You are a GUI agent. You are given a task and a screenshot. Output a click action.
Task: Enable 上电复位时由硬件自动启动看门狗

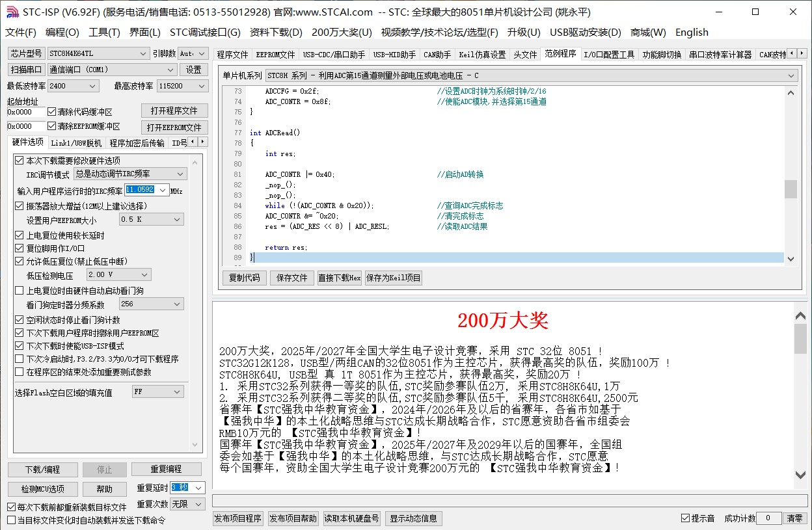pyautogui.click(x=20, y=291)
